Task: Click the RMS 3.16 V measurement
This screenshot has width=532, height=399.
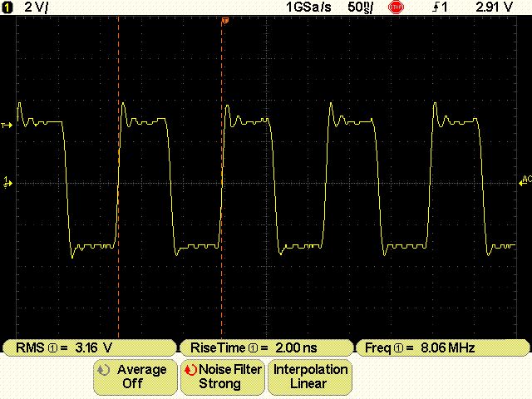Action: [x=90, y=347]
